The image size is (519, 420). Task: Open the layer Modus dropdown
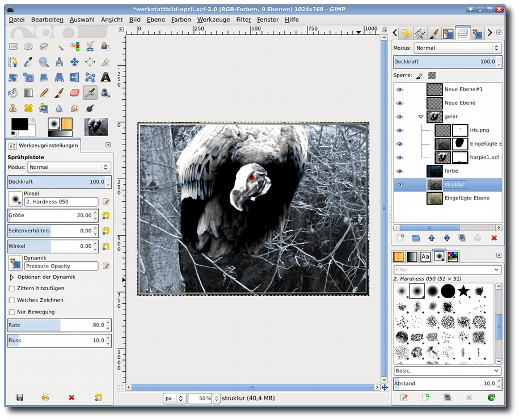(457, 48)
